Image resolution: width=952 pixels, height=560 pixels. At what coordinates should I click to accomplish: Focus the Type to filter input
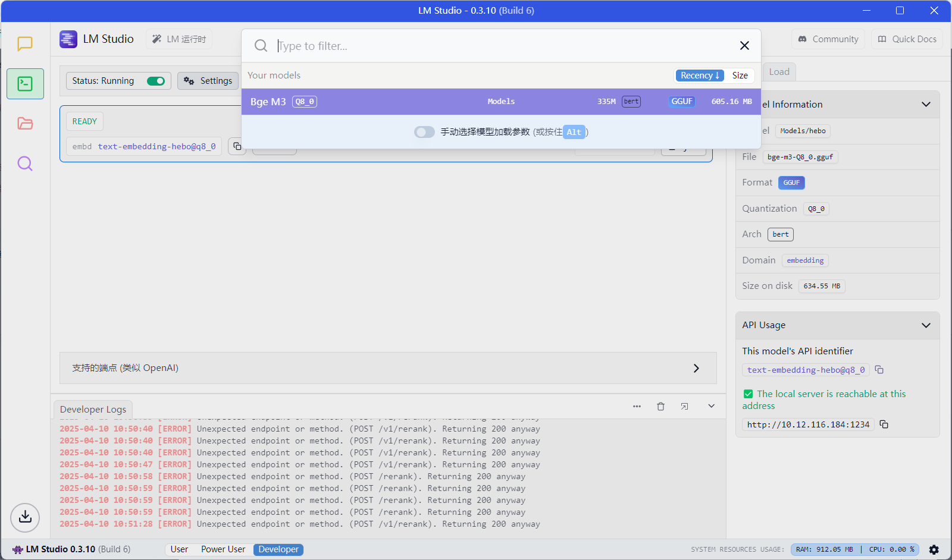[500, 46]
